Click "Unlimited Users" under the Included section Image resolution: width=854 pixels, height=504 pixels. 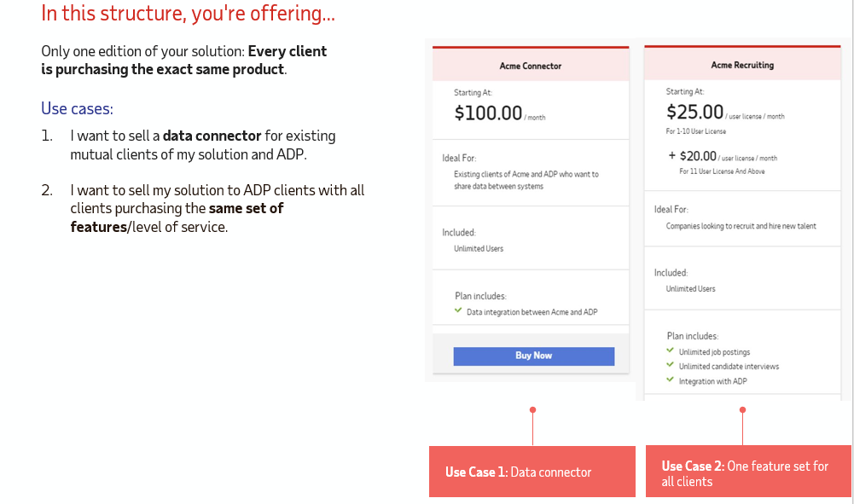(479, 248)
